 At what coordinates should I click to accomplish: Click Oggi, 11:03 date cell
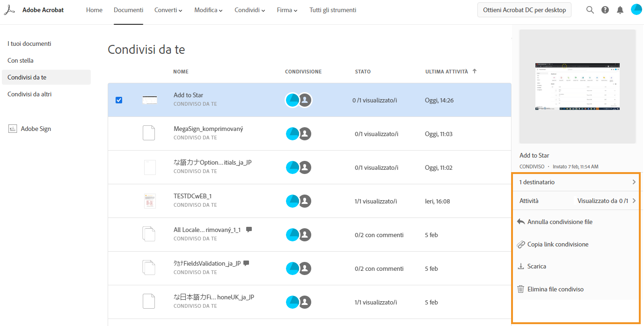pos(439,134)
